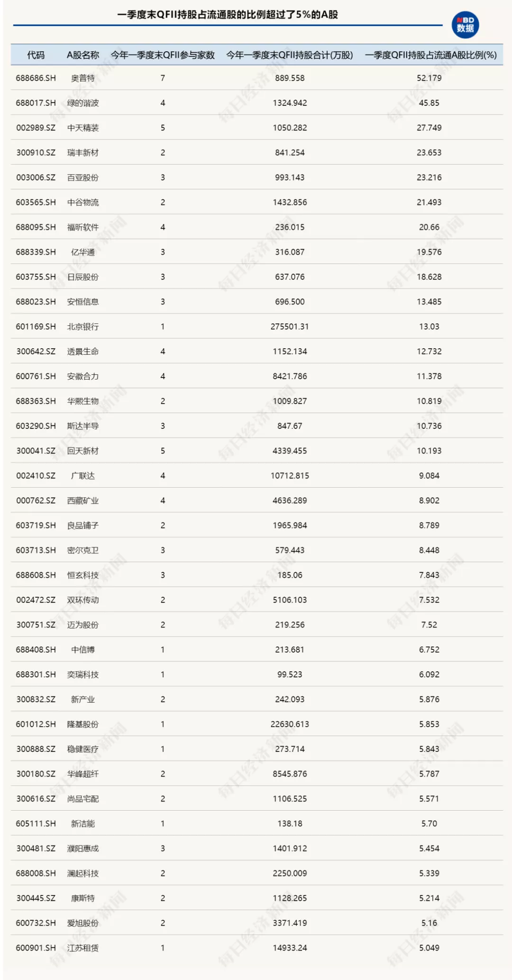Image resolution: width=512 pixels, height=980 pixels.
Task: Open stock code 601012.SH
Action: click(36, 724)
